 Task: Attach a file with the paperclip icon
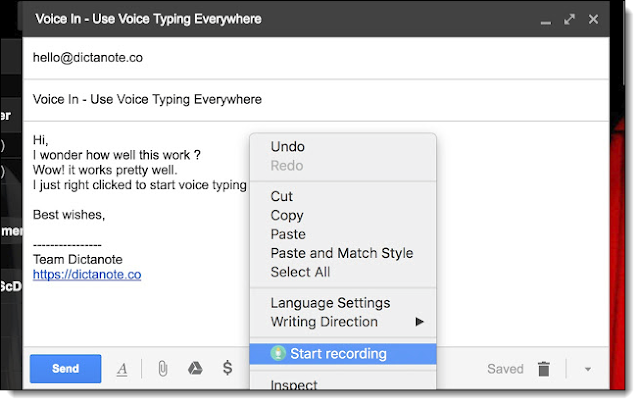coord(160,369)
